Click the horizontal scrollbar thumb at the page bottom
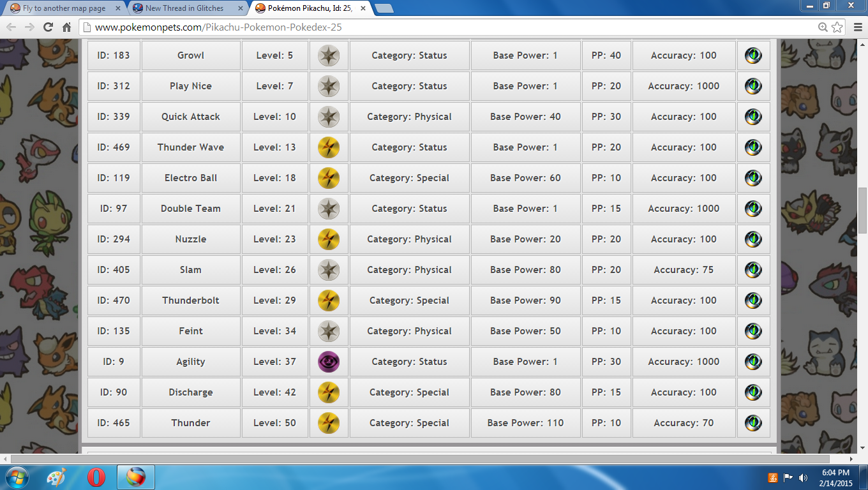 coord(420,459)
